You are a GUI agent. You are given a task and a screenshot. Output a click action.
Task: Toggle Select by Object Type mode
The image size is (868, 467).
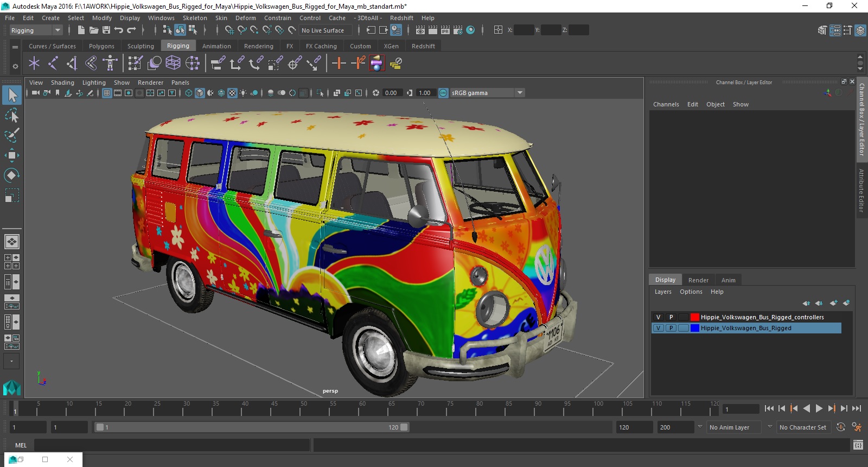pyautogui.click(x=180, y=30)
